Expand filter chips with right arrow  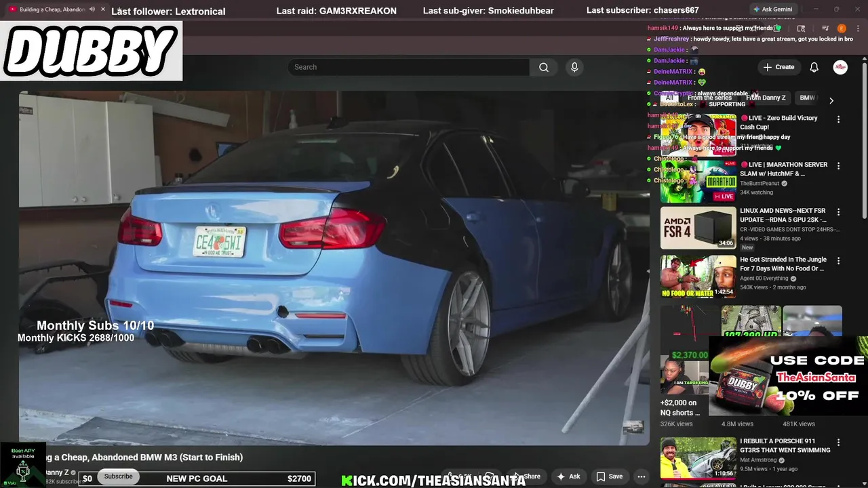click(x=831, y=100)
